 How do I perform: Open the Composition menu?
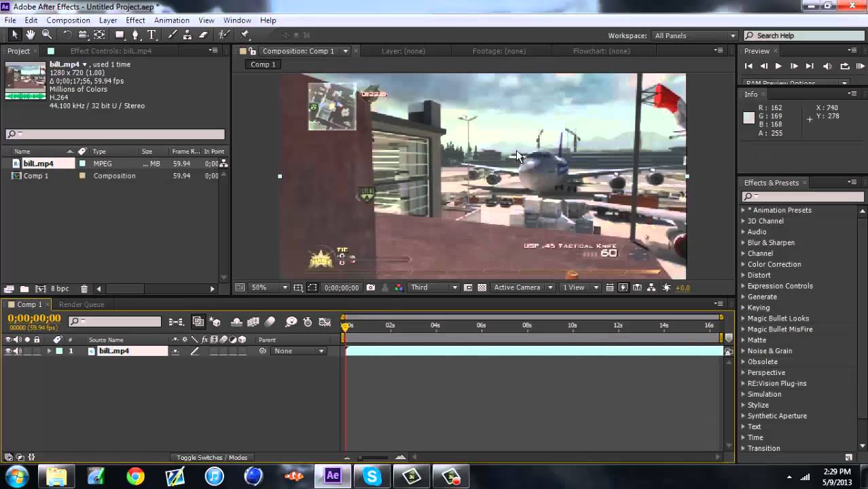coord(68,20)
